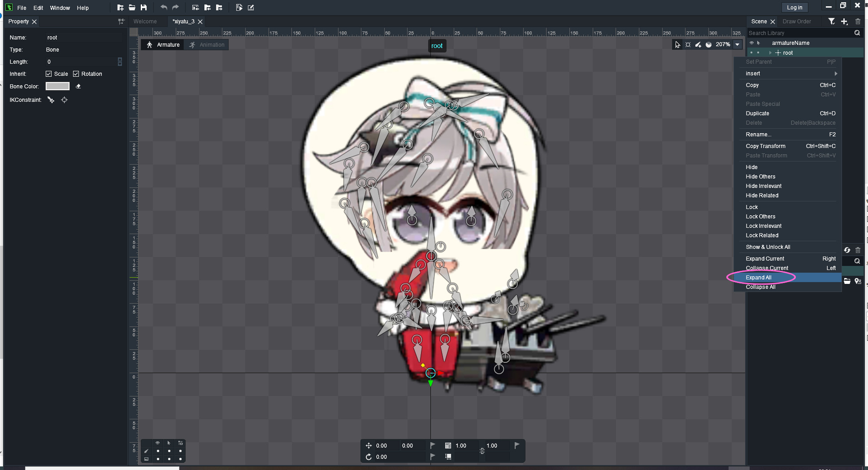Viewport: 868px width, 470px height.
Task: Click the edit pencil icon in toolbar
Action: [251, 8]
